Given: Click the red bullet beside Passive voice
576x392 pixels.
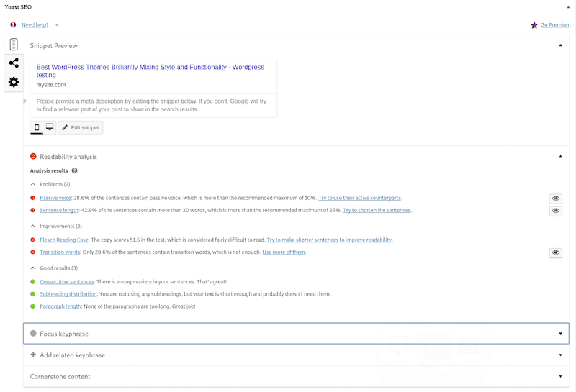Looking at the screenshot, I should point(32,198).
